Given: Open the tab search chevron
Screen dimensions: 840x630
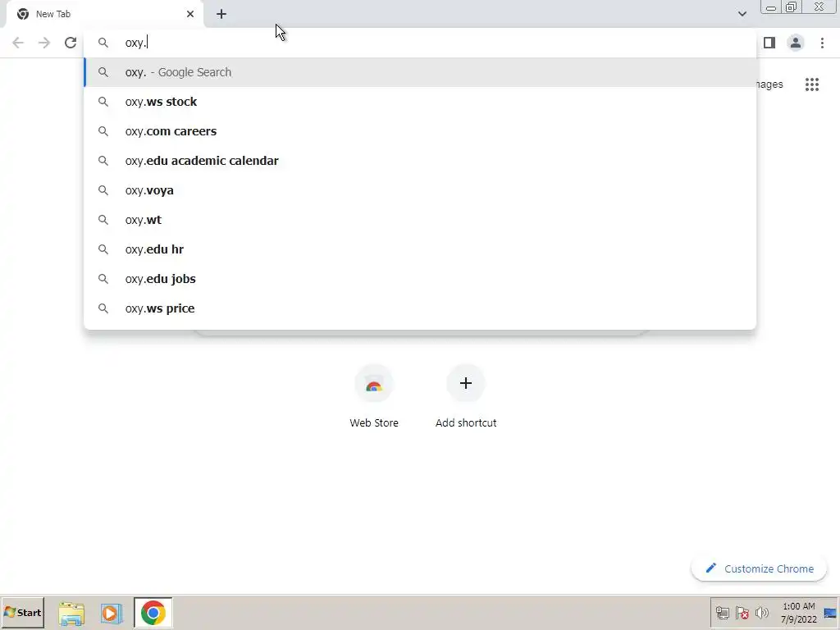Looking at the screenshot, I should (x=742, y=14).
